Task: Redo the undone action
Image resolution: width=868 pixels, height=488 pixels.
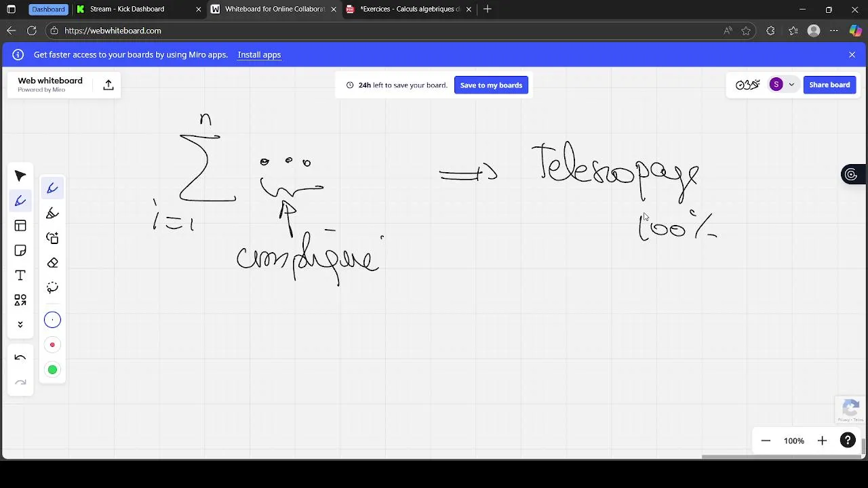Action: tap(20, 383)
